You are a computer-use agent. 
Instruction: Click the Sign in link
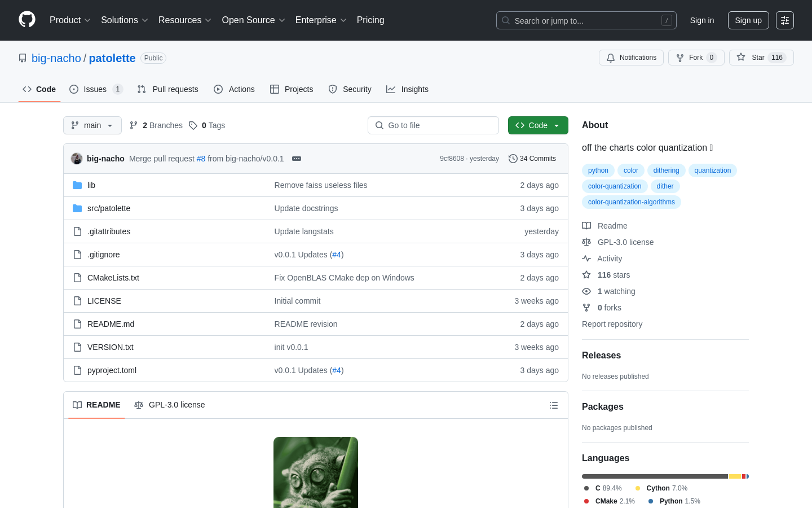tap(702, 20)
